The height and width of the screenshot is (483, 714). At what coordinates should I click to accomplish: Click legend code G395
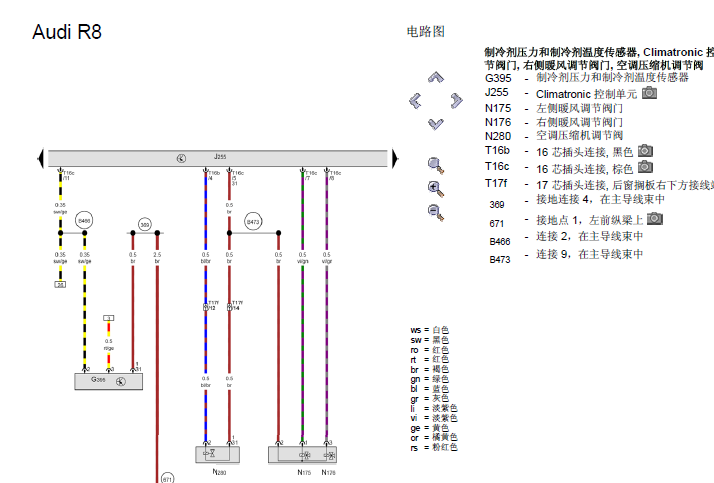[x=498, y=78]
